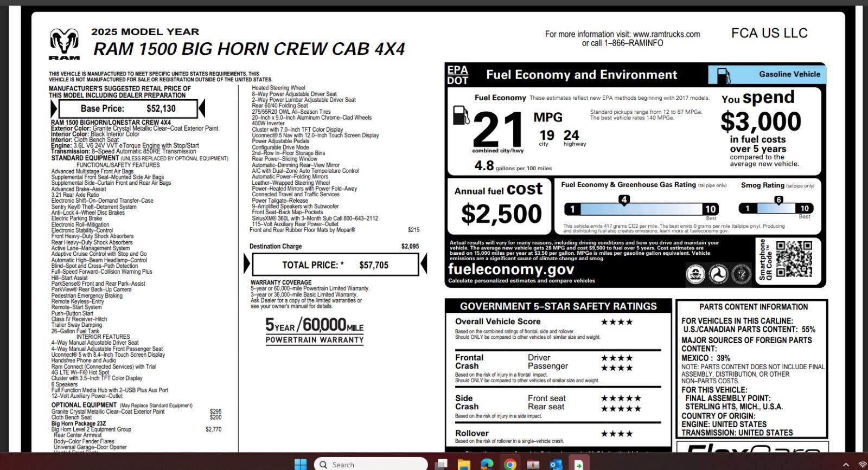
Task: Click the '4.8 gallons per 100 miles' text
Action: point(513,166)
